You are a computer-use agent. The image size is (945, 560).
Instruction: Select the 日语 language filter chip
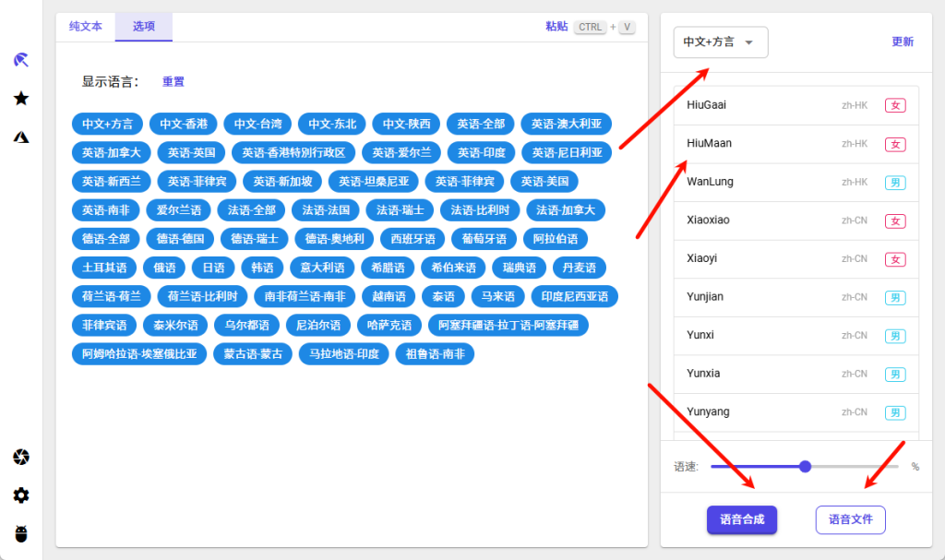click(213, 267)
